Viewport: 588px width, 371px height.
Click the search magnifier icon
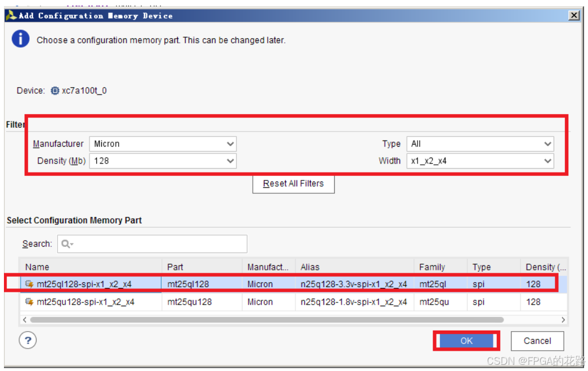(x=66, y=244)
